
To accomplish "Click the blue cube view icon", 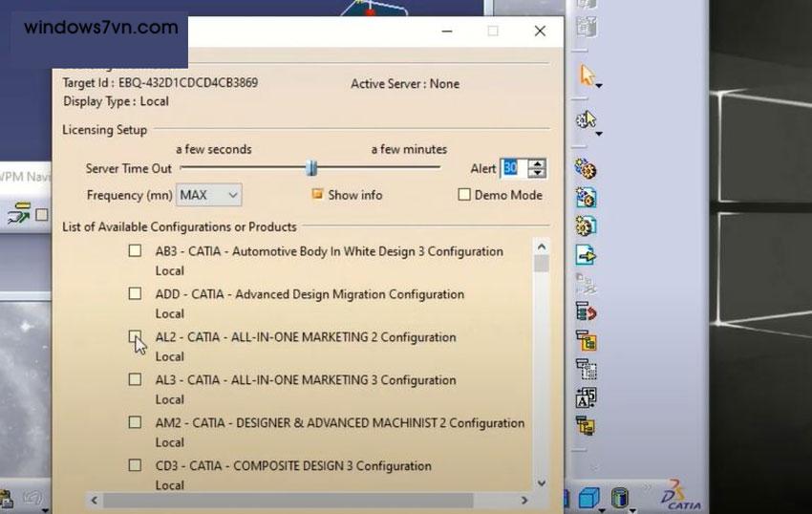I will [588, 498].
